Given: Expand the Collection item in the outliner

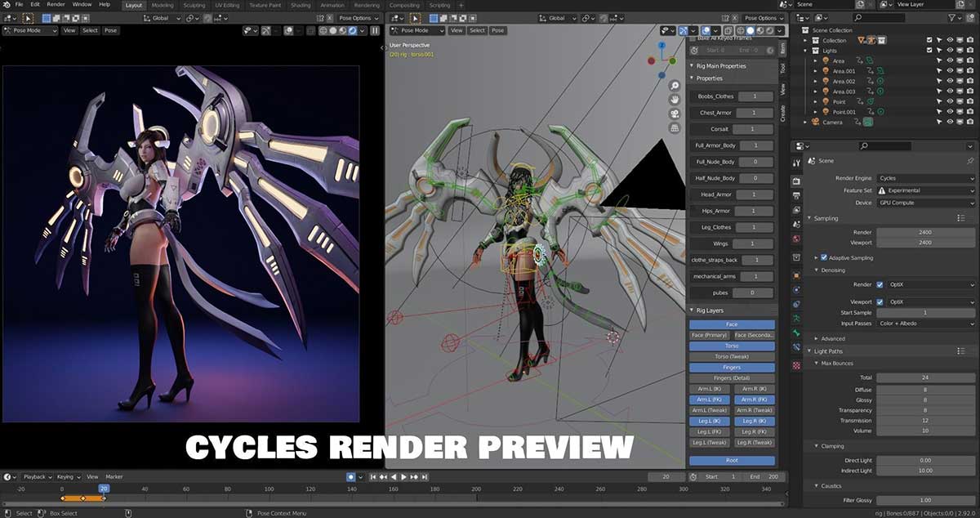Looking at the screenshot, I should [x=807, y=40].
